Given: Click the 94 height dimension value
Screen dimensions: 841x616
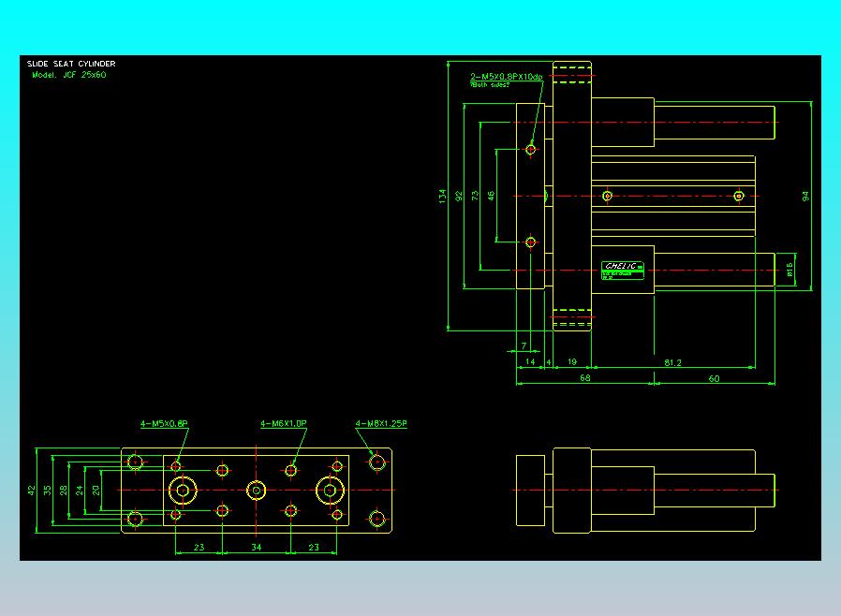Looking at the screenshot, I should (x=805, y=197).
